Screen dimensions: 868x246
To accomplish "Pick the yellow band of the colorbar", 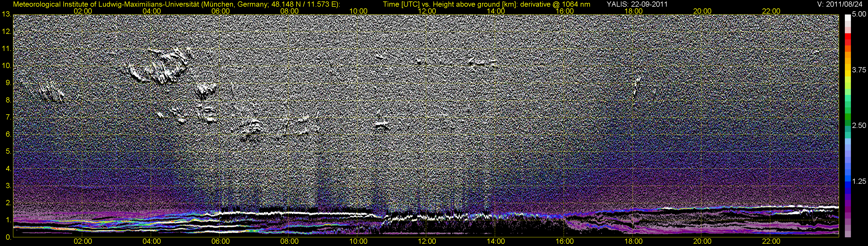I will click(x=847, y=74).
